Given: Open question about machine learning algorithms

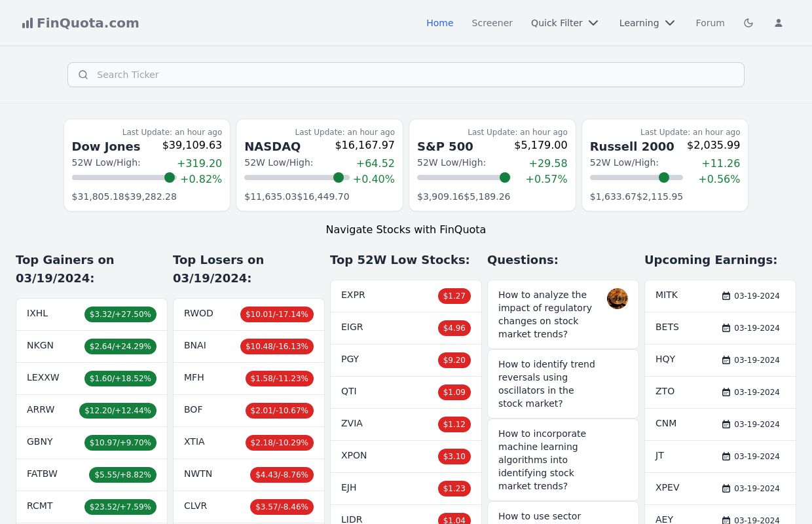Looking at the screenshot, I should (542, 460).
